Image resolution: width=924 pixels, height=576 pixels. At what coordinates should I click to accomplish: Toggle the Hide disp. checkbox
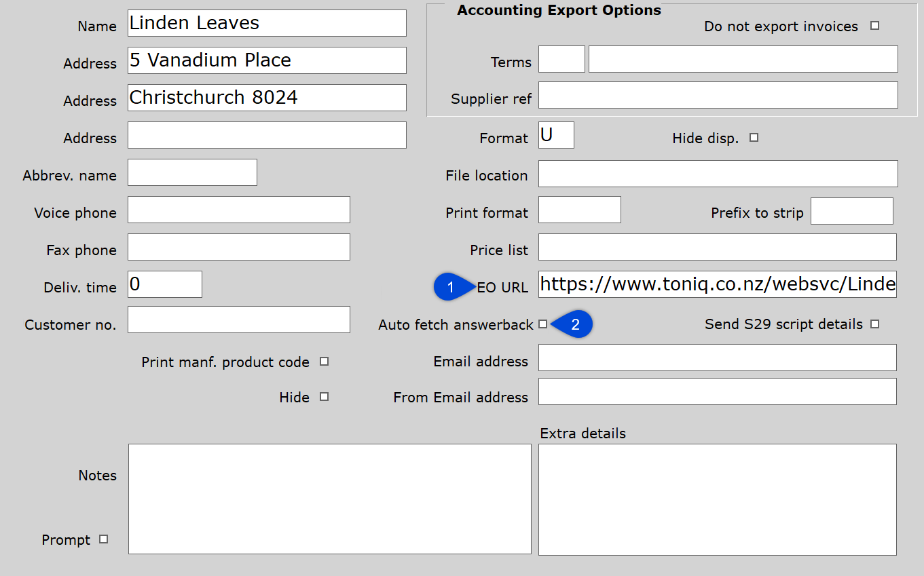tap(754, 138)
